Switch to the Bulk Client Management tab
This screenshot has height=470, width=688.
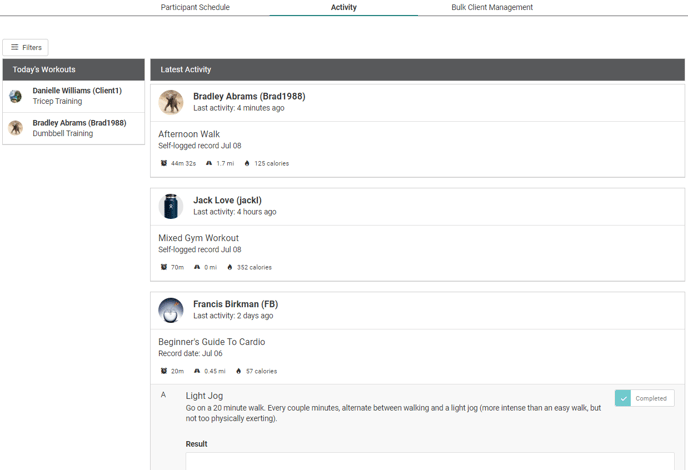[492, 7]
